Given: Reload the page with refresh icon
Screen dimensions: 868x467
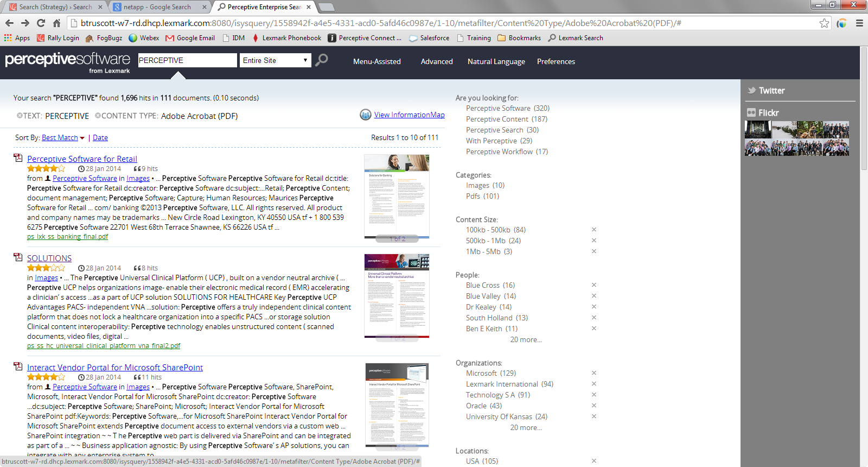Looking at the screenshot, I should 41,23.
